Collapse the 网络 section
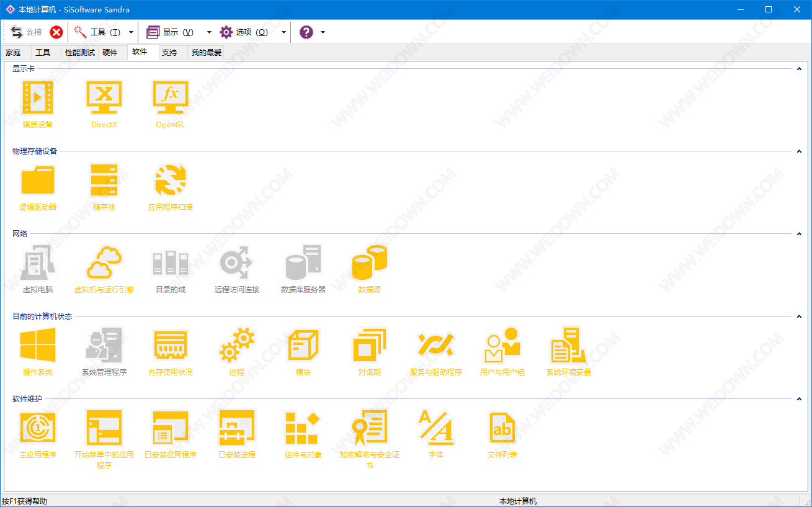812x507 pixels. [800, 234]
